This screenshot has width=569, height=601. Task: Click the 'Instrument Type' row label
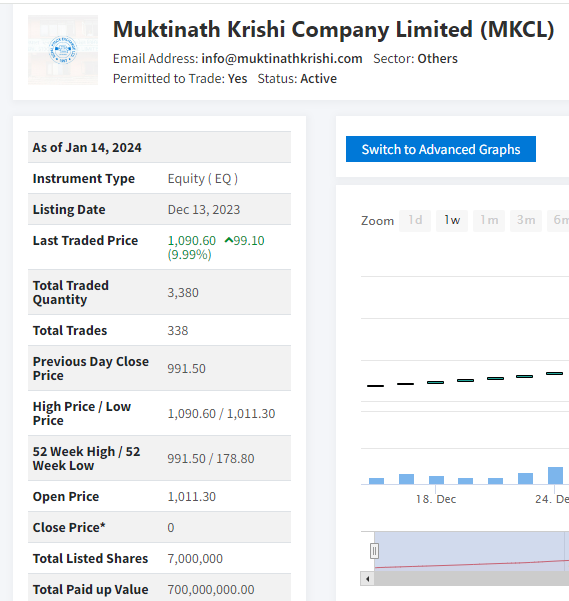tap(84, 179)
